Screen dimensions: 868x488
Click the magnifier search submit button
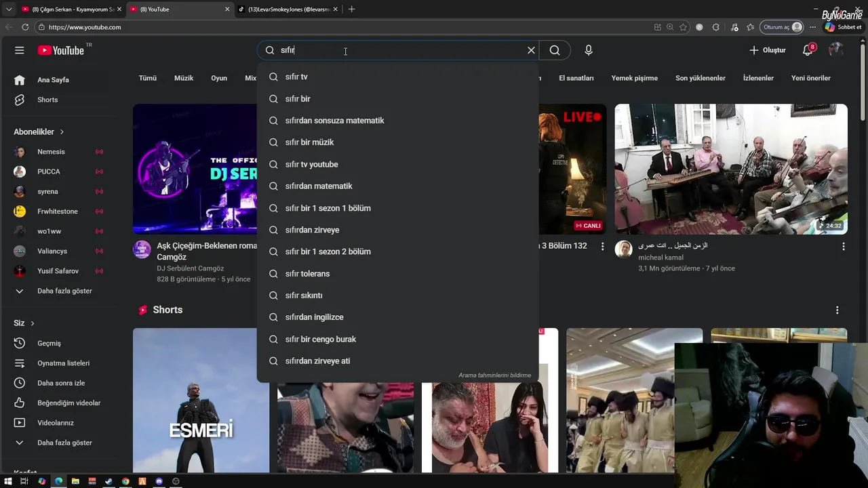555,50
